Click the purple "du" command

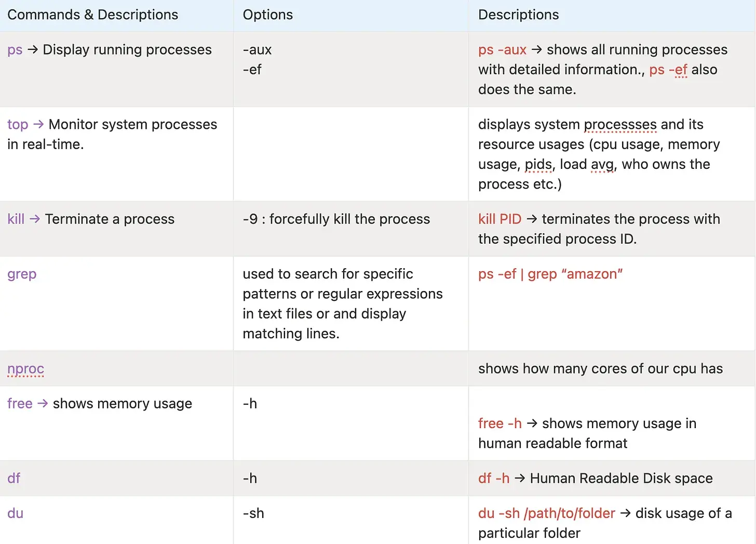coord(16,513)
